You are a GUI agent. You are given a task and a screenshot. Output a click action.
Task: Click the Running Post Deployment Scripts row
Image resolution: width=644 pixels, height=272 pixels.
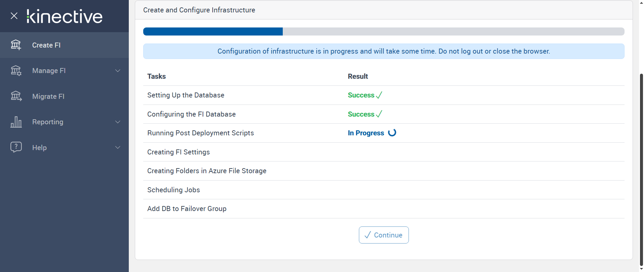[201, 133]
